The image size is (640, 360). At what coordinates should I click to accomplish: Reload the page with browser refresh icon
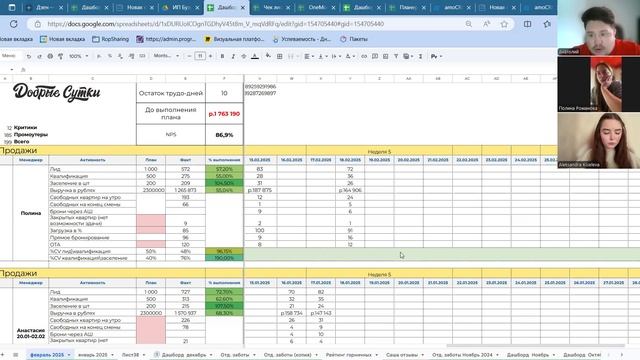pyautogui.click(x=13, y=24)
